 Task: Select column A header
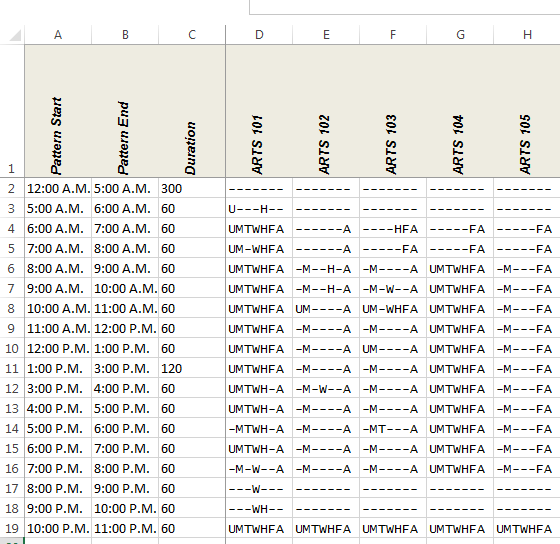point(58,35)
